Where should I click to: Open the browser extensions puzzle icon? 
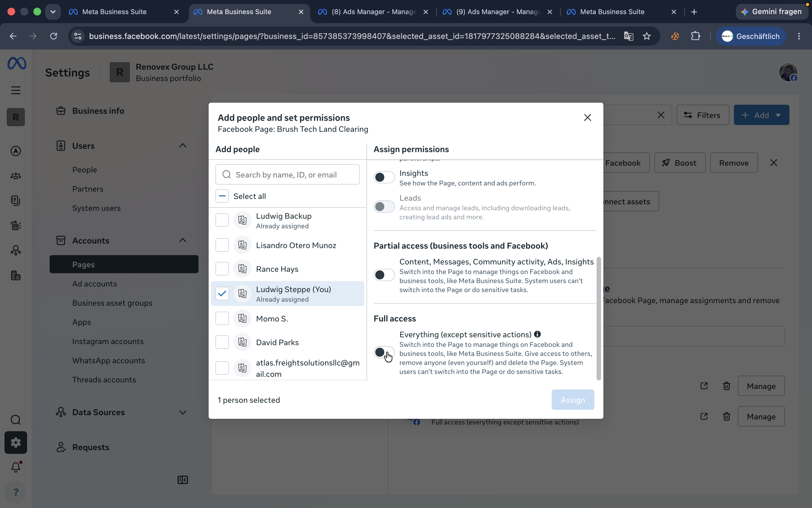(696, 36)
